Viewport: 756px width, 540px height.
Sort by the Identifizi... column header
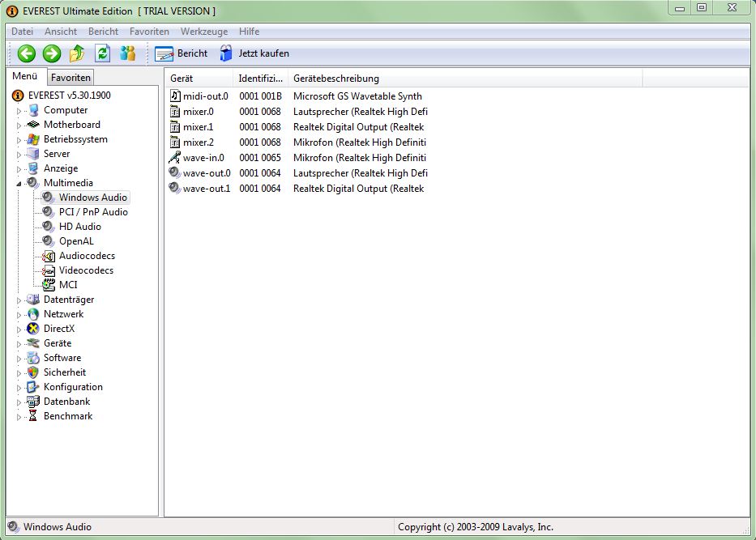(261, 79)
